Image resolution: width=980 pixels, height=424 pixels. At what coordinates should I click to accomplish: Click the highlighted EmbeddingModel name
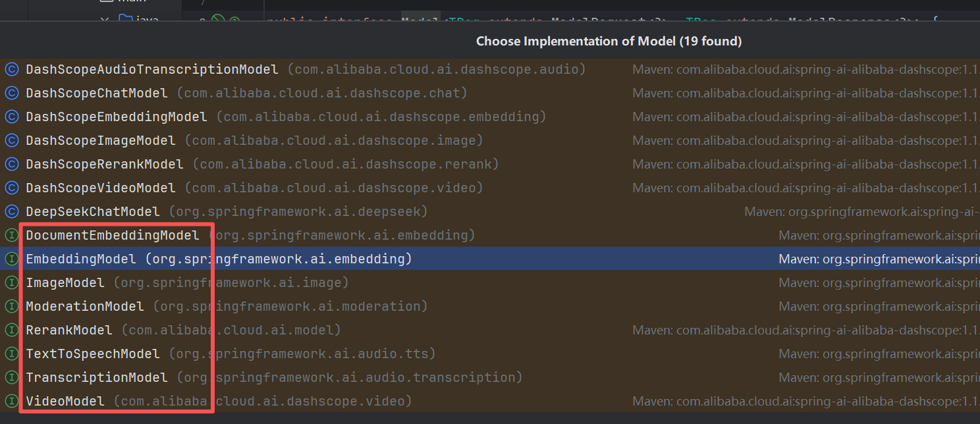pos(81,259)
